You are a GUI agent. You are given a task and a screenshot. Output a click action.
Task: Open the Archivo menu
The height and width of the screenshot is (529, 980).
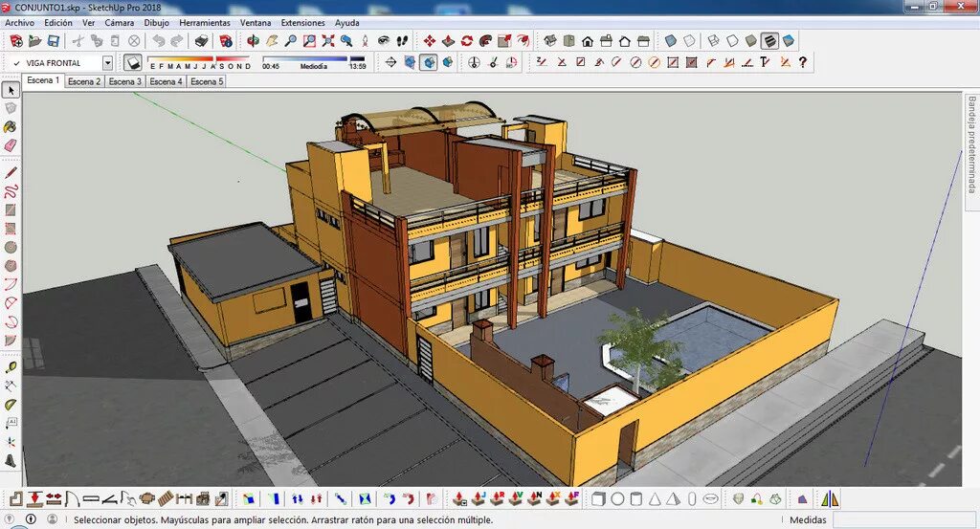click(x=20, y=23)
